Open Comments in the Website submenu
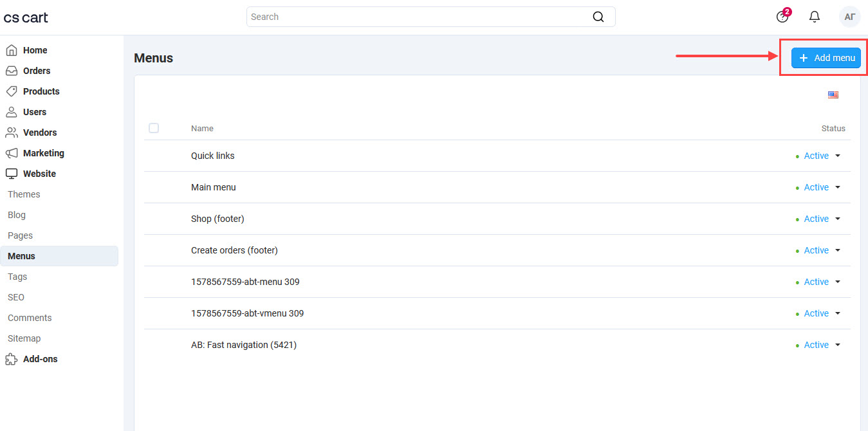The image size is (868, 431). (x=30, y=318)
